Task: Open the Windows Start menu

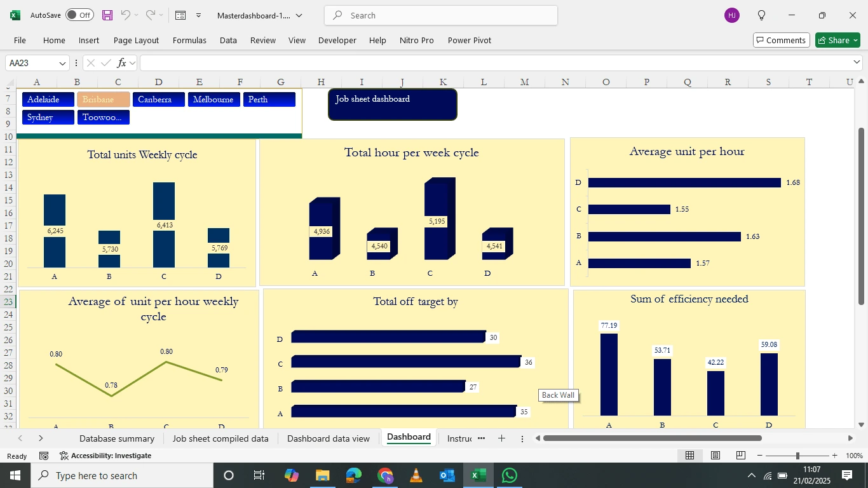Action: click(x=15, y=475)
